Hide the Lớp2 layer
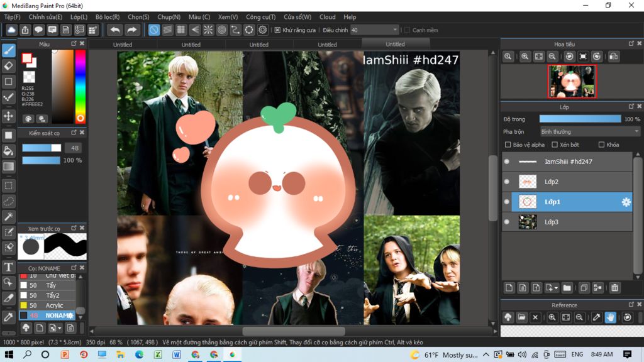 [x=507, y=182]
